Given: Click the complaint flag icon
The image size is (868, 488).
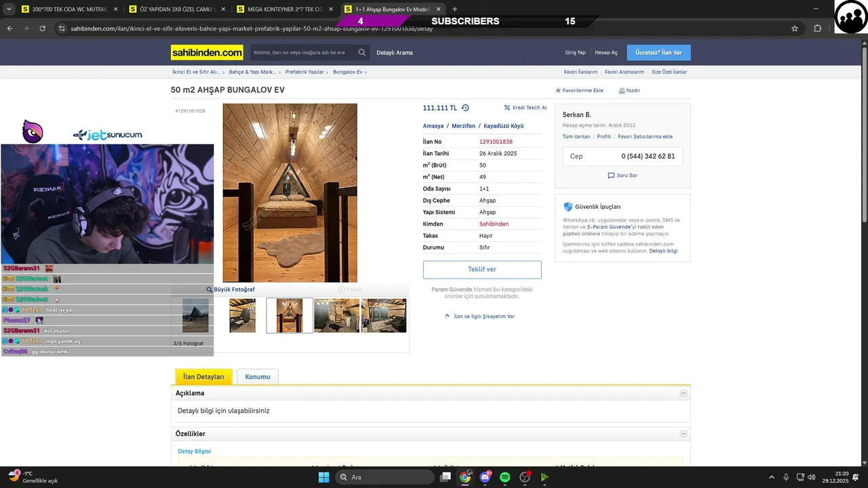Looking at the screenshot, I should click(448, 316).
